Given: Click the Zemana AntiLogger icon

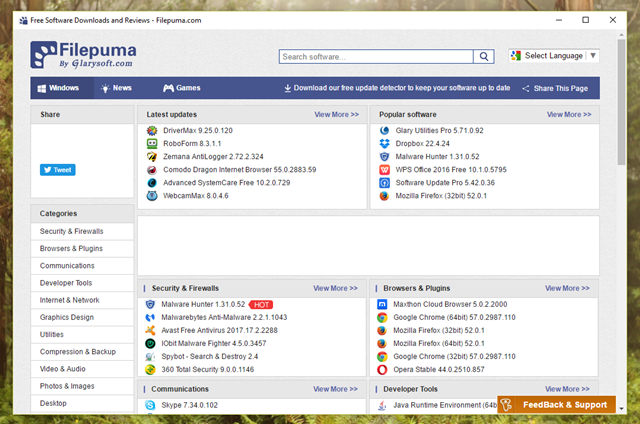Looking at the screenshot, I should click(152, 157).
